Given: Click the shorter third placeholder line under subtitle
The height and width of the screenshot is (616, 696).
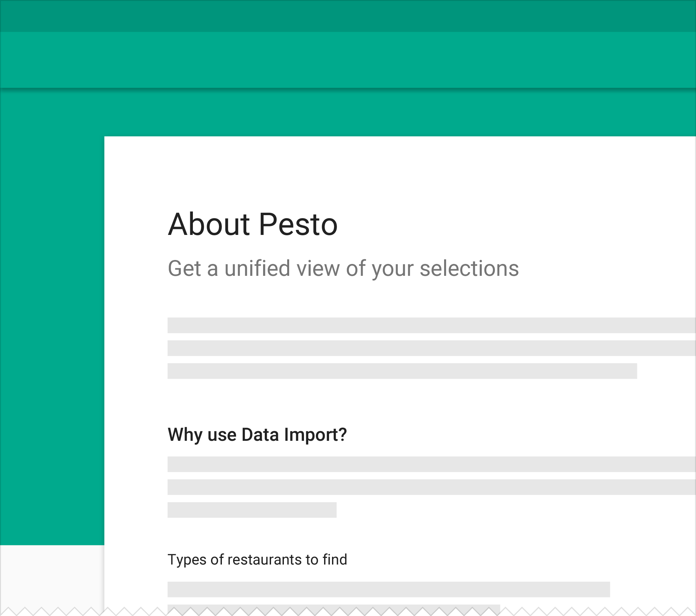Looking at the screenshot, I should pyautogui.click(x=402, y=371).
